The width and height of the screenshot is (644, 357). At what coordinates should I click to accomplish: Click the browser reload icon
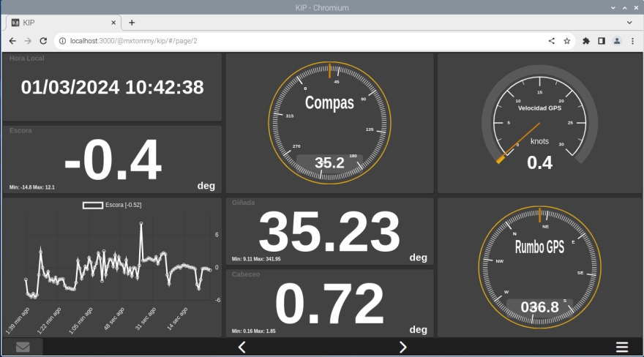pyautogui.click(x=43, y=41)
